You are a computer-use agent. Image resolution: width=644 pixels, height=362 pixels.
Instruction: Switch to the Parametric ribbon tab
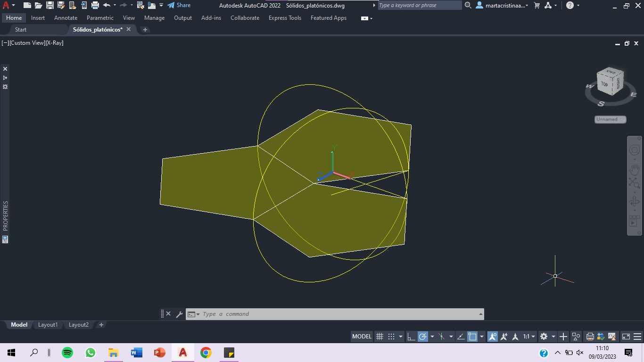[x=100, y=18]
